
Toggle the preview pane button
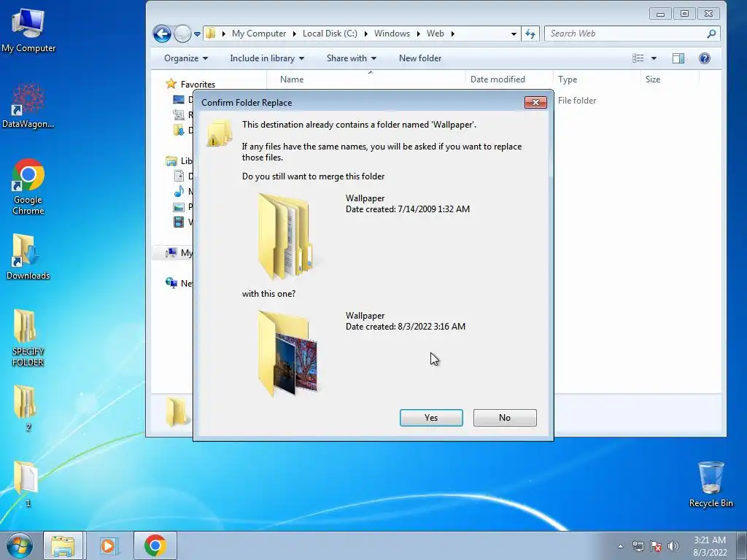pyautogui.click(x=678, y=58)
